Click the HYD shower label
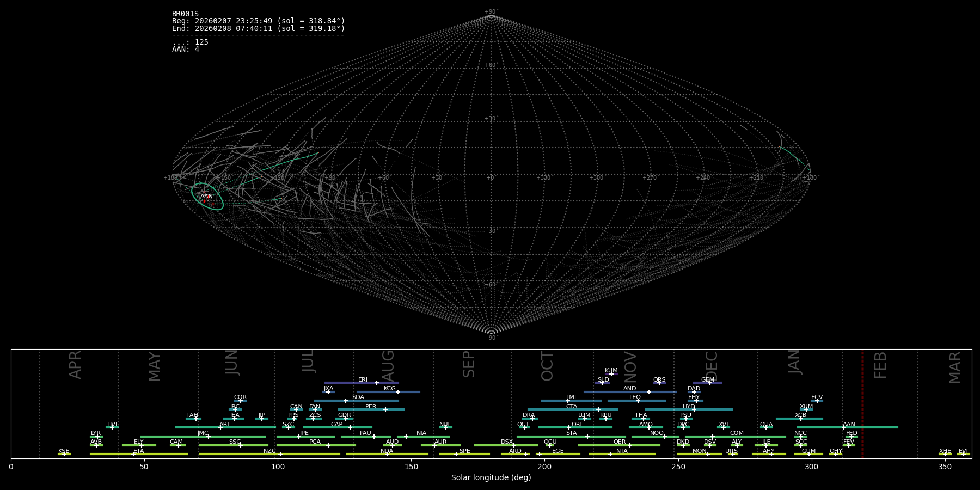980x490 pixels. pos(689,407)
